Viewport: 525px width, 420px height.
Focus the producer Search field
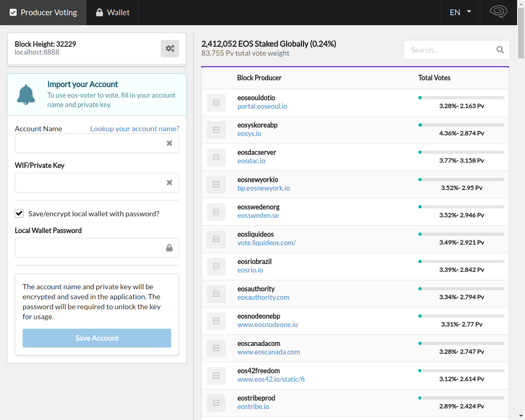[x=450, y=50]
